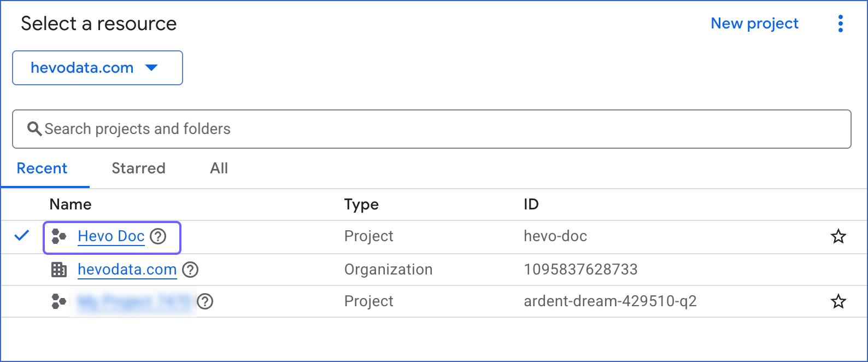Click the New project button
This screenshot has height=362, width=868.
coord(754,24)
